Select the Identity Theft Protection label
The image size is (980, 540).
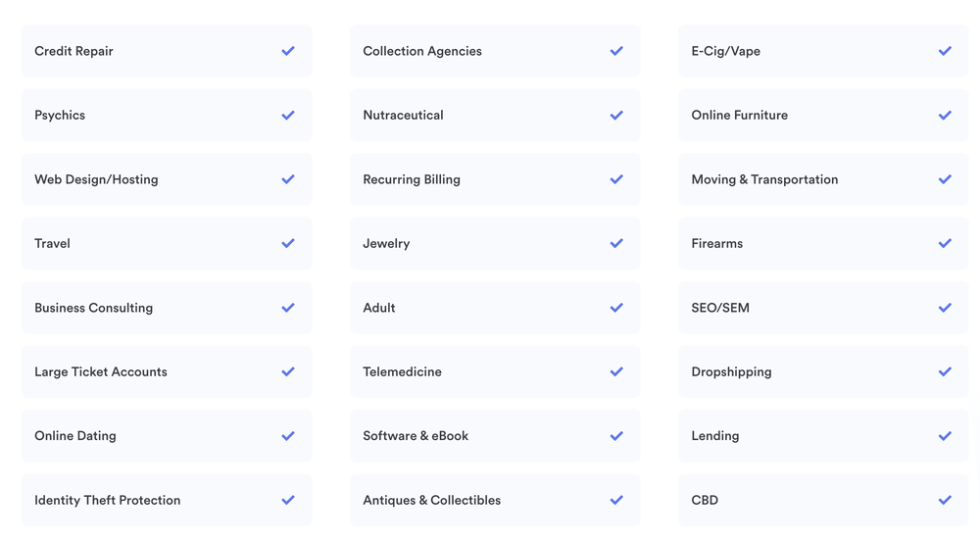click(108, 500)
